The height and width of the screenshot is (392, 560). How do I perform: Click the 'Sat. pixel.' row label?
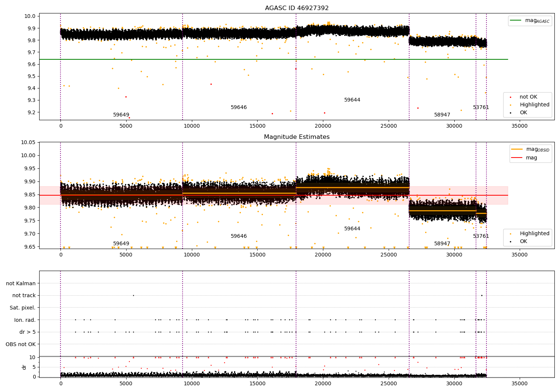pos(23,308)
